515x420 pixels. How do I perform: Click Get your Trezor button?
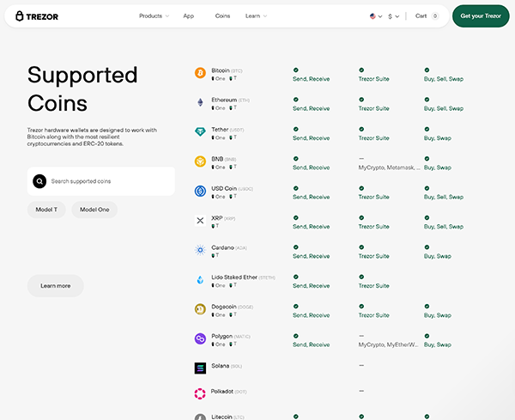pyautogui.click(x=481, y=15)
